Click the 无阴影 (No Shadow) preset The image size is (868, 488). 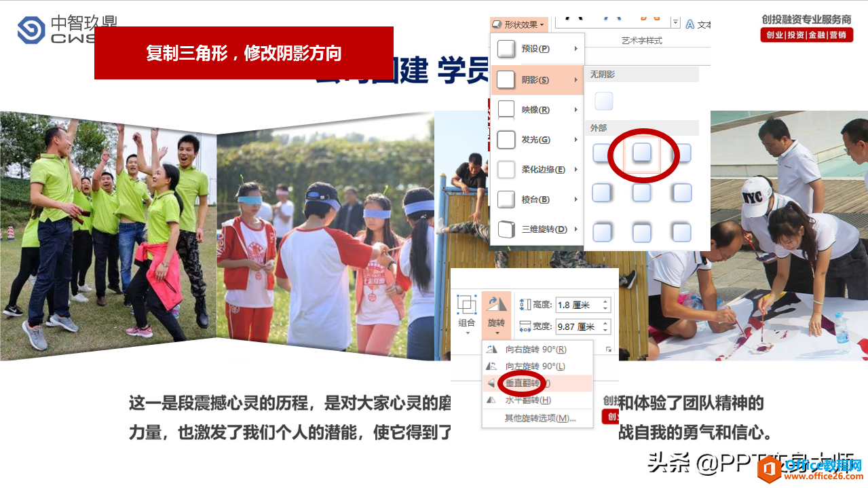603,100
